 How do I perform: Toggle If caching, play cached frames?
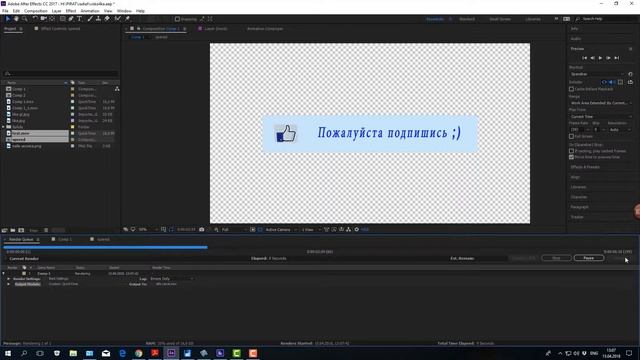[x=571, y=151]
